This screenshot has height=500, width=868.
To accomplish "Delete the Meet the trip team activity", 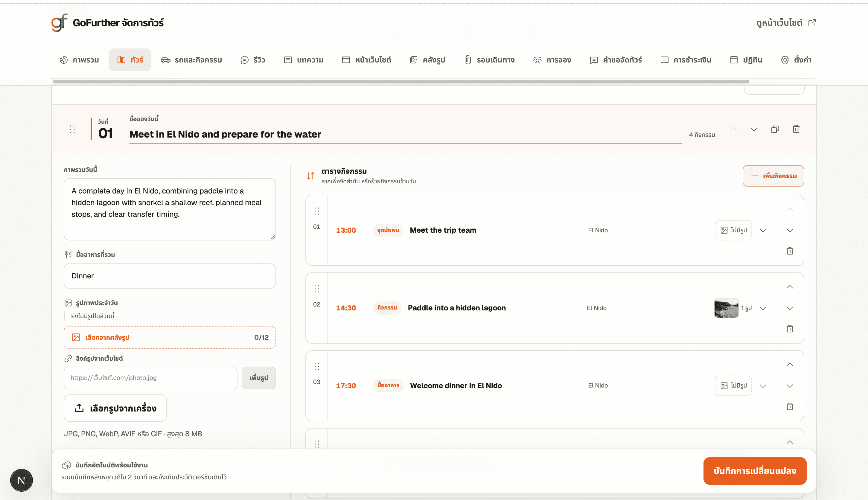I will click(x=790, y=251).
